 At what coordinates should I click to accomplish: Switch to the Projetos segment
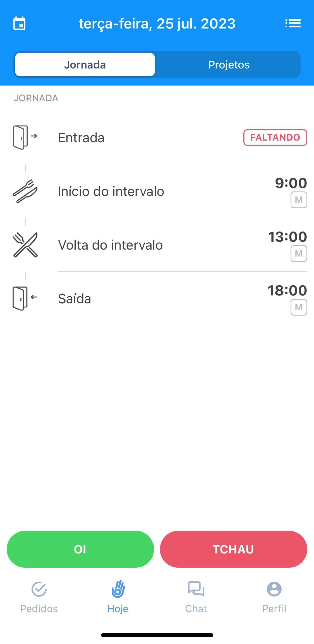point(229,65)
